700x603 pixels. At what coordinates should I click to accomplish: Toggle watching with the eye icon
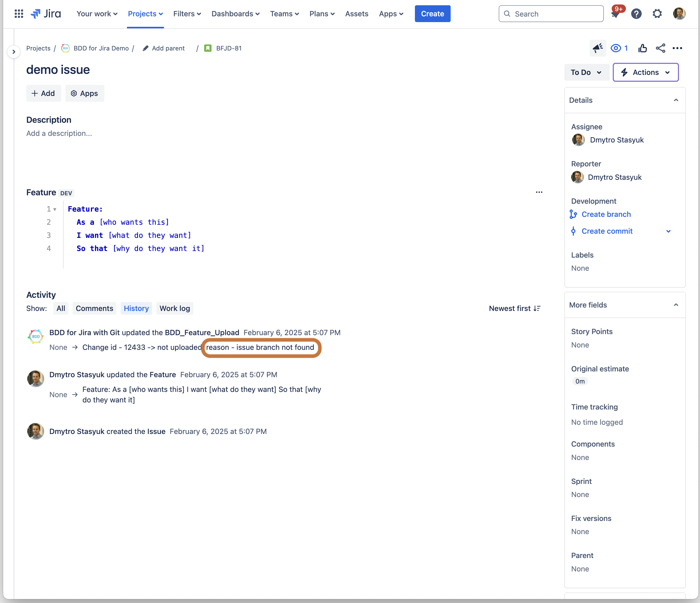(x=616, y=48)
